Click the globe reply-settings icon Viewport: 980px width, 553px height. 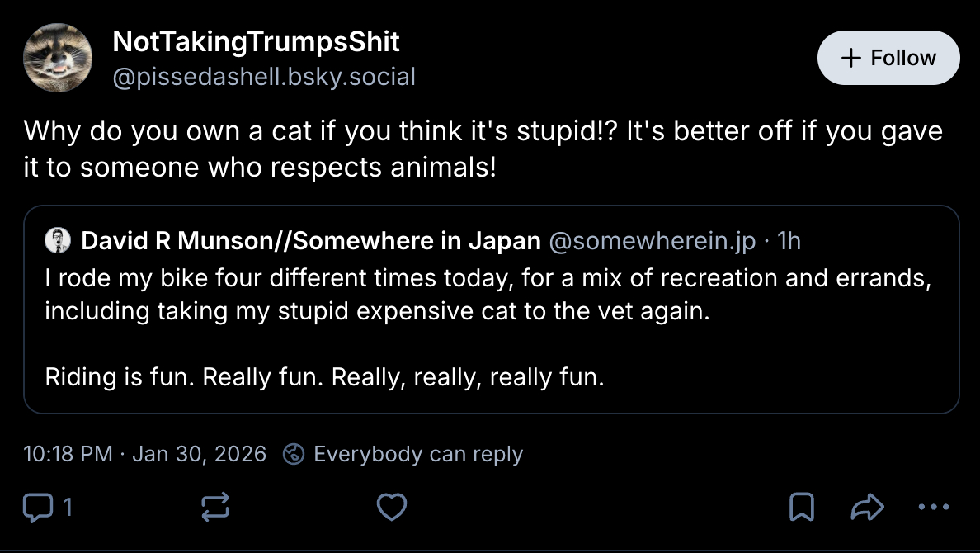(x=294, y=454)
